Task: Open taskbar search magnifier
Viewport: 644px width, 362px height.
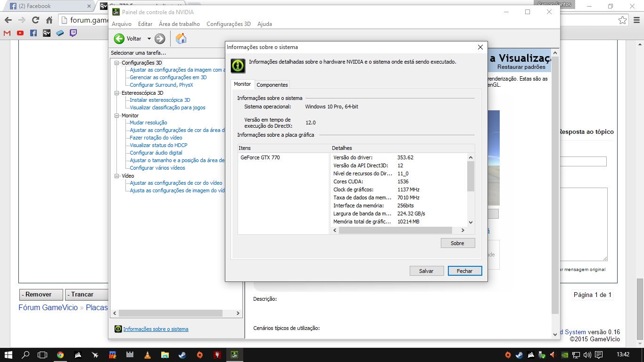Action: pyautogui.click(x=25, y=355)
